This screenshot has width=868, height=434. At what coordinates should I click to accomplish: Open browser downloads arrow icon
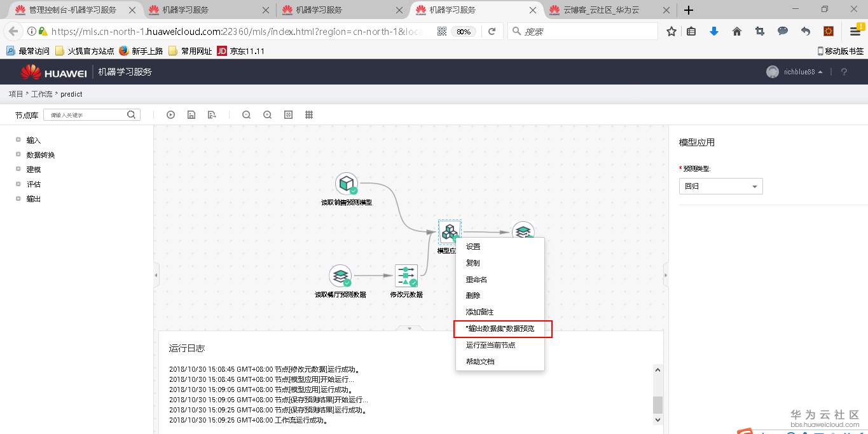714,31
